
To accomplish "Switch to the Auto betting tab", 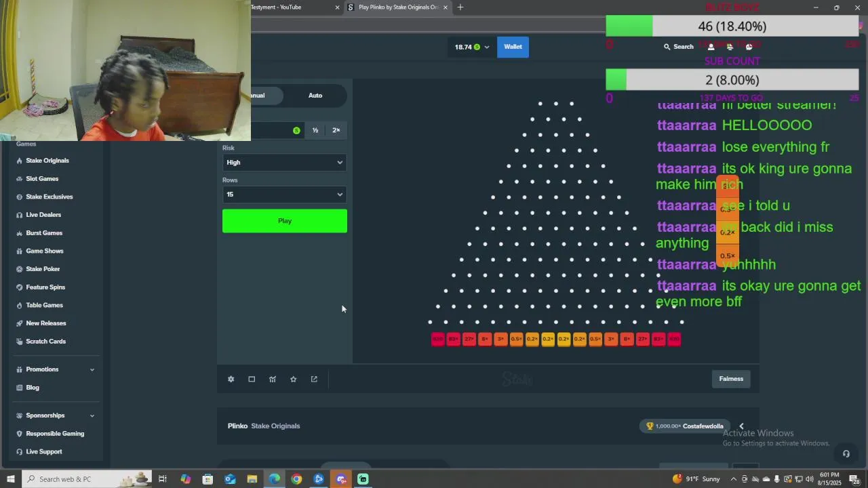I will [x=315, y=96].
